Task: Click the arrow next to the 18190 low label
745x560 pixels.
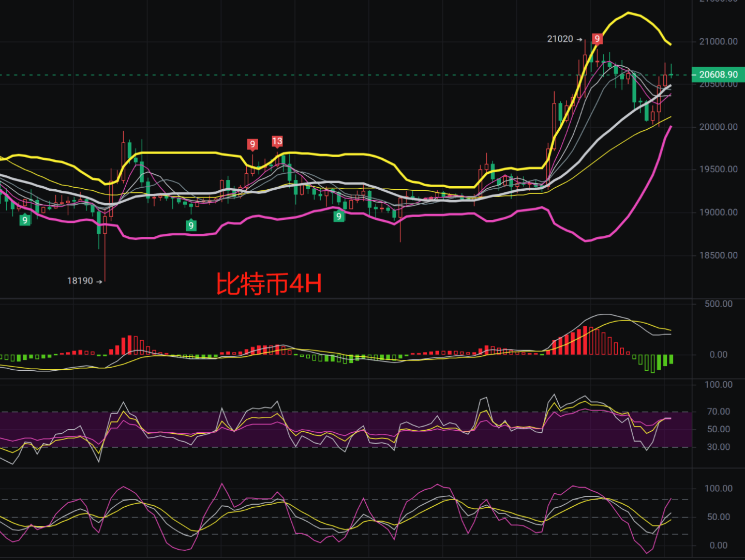Action: [99, 281]
